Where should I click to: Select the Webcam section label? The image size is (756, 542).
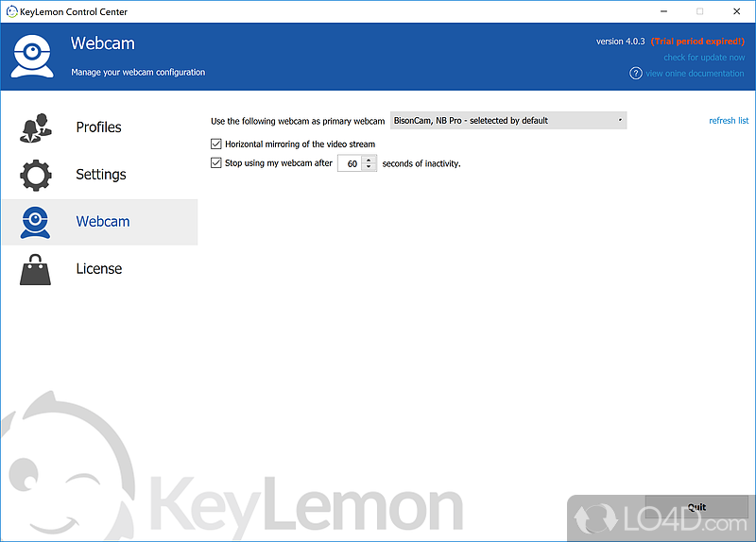[103, 222]
